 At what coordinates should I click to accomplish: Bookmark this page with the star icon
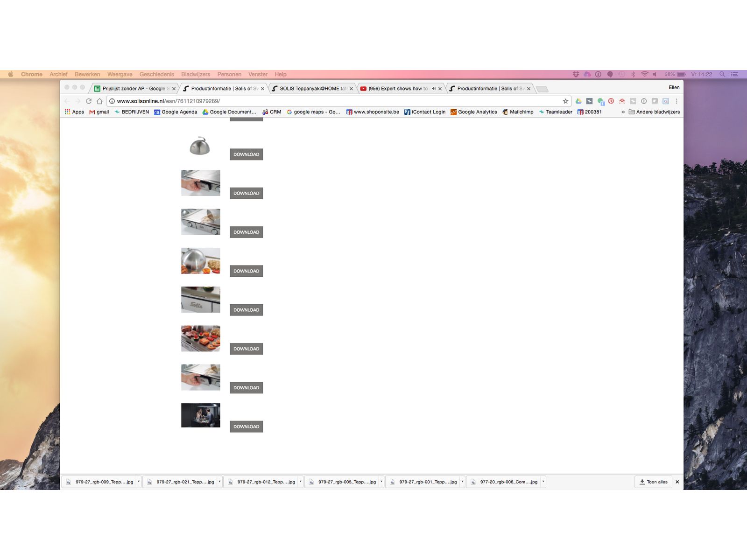point(565,101)
